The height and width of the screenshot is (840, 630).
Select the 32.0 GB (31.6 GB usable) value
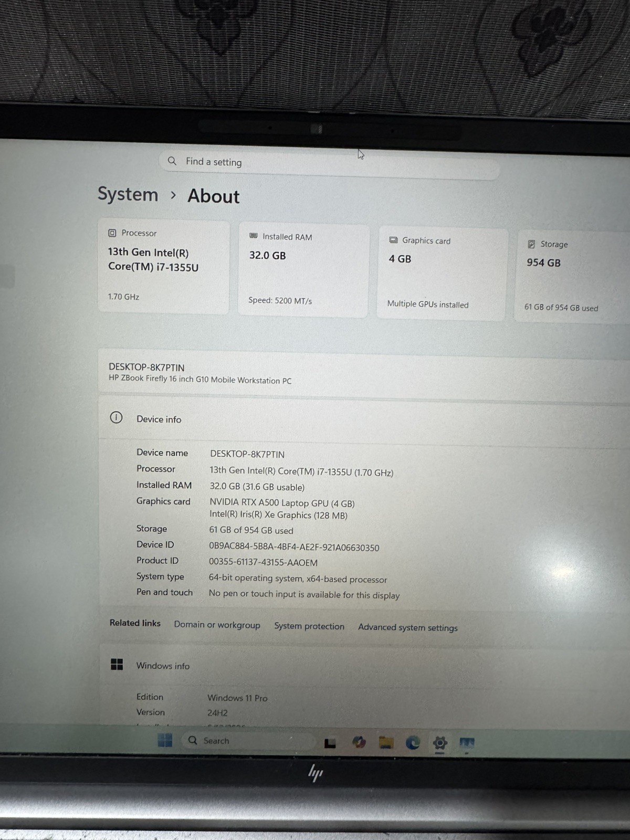click(x=257, y=487)
